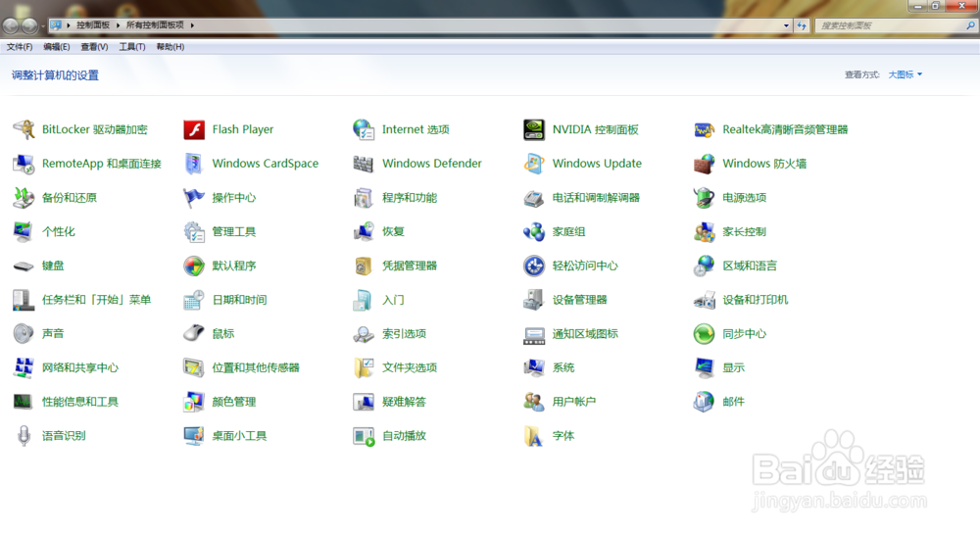Image resolution: width=980 pixels, height=534 pixels.
Task: Open Windows Update icon
Action: (534, 164)
